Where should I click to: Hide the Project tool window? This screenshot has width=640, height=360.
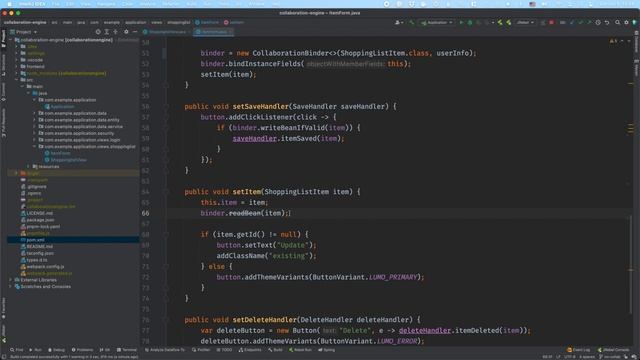[x=135, y=31]
